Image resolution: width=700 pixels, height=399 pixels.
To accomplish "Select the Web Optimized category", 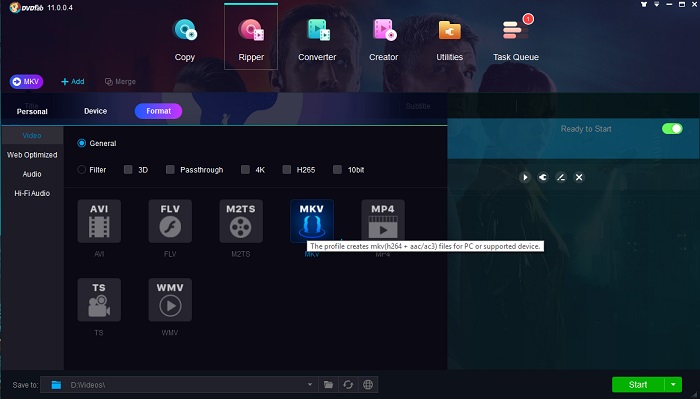I will [x=32, y=155].
